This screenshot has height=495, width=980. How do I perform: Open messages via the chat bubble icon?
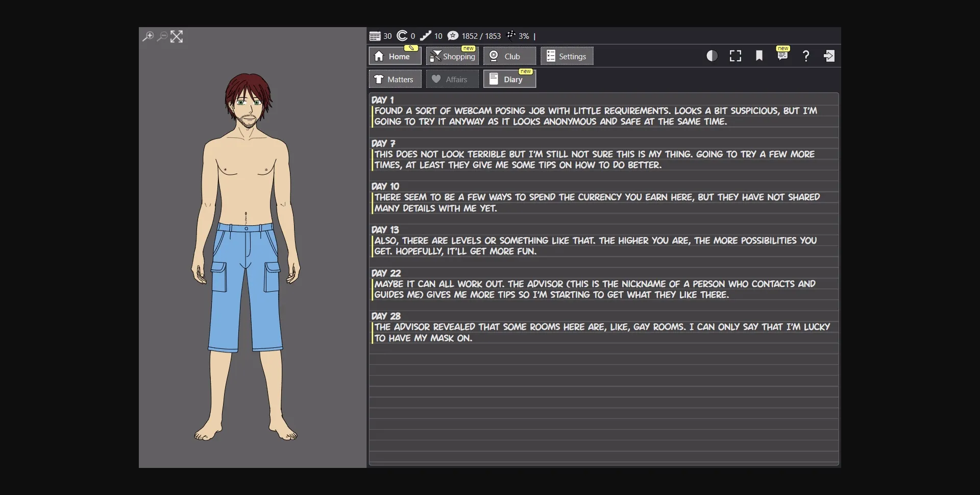pyautogui.click(x=782, y=56)
